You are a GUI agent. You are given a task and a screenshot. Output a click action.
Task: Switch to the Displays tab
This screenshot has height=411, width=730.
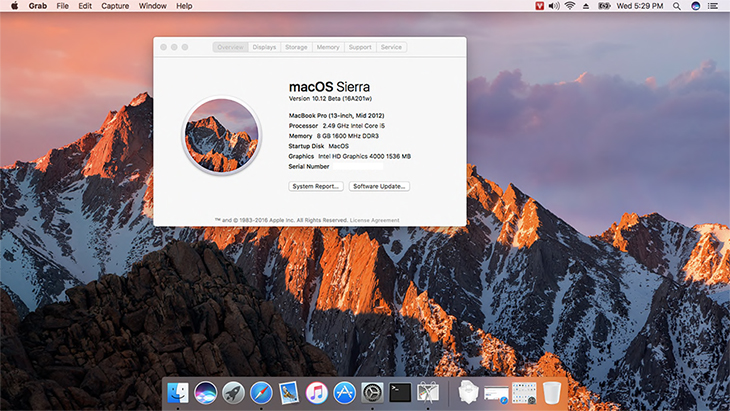click(x=264, y=47)
